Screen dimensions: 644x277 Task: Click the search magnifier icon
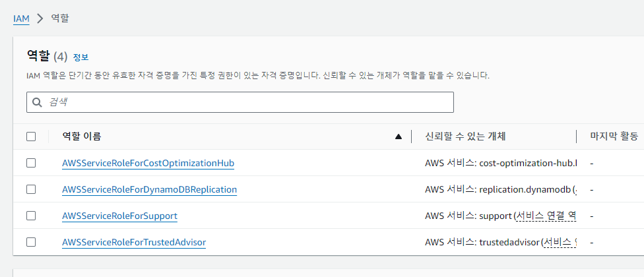tap(37, 102)
